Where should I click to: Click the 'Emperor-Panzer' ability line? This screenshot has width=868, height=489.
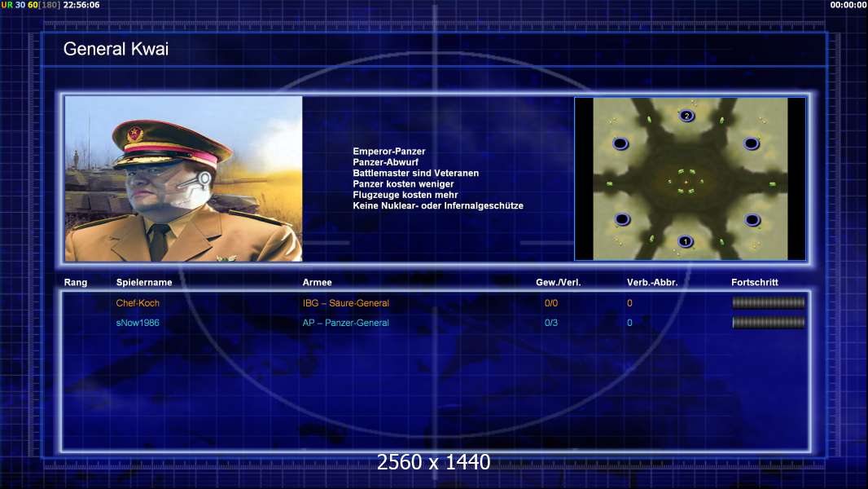(389, 152)
